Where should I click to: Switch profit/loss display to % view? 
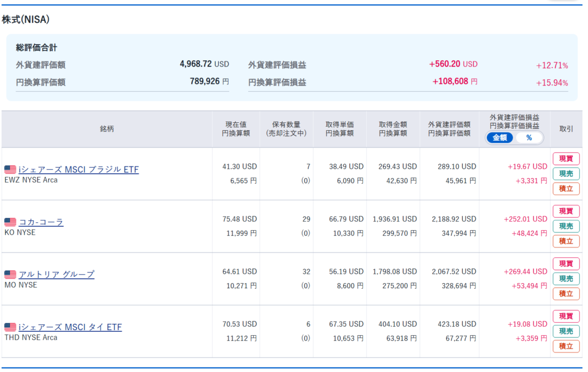click(529, 138)
